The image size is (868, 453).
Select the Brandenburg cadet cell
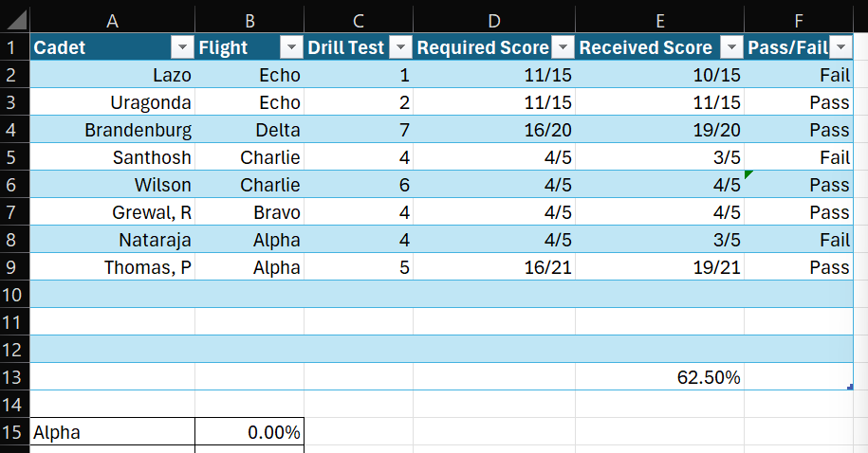[112, 130]
